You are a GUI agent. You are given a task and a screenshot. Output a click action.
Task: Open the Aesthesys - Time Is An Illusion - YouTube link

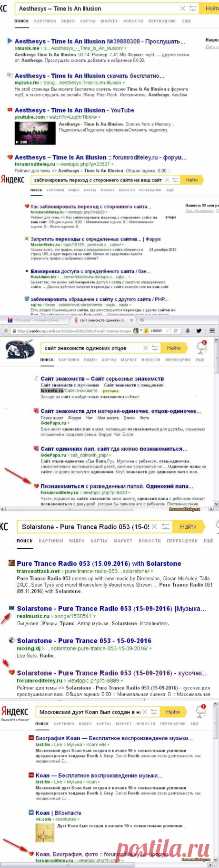tap(74, 110)
